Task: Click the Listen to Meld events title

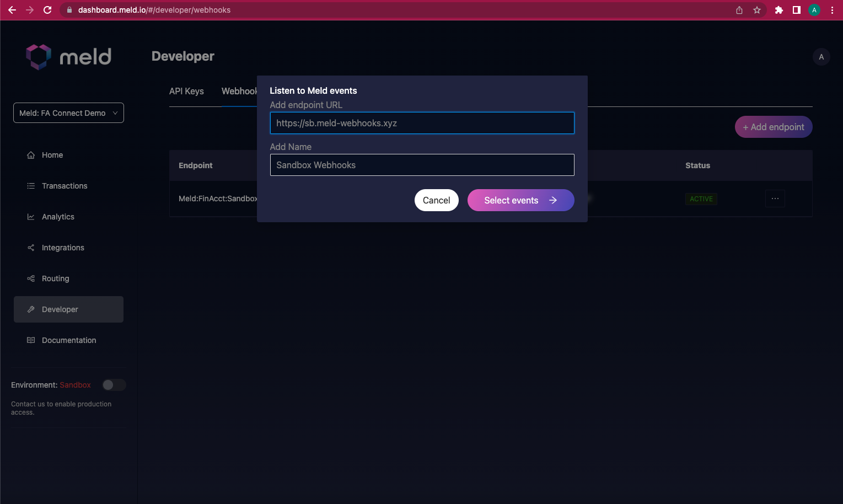Action: coord(313,90)
